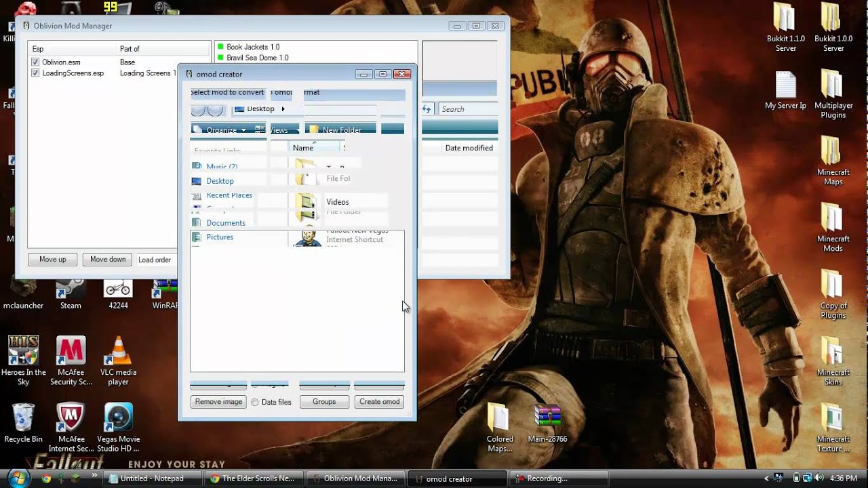Switch to omod creator taskbar item
The image size is (868, 488).
(458, 479)
